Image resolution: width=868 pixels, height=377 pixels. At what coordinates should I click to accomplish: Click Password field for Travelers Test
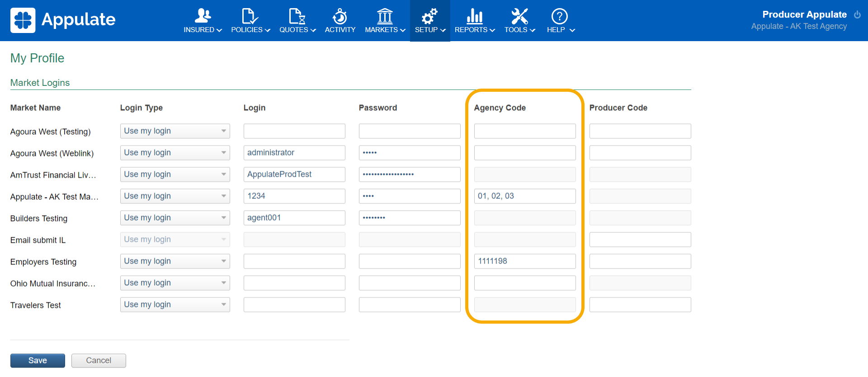click(x=410, y=305)
